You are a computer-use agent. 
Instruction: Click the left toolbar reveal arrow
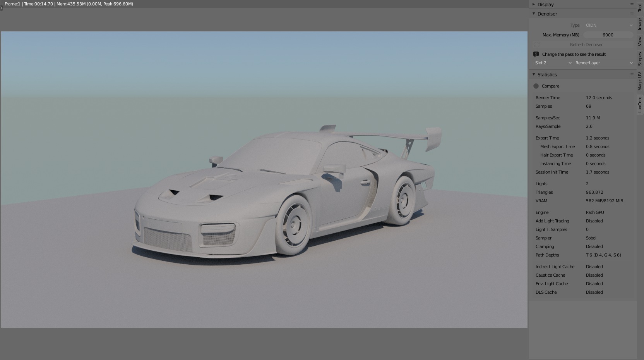coord(2,8)
